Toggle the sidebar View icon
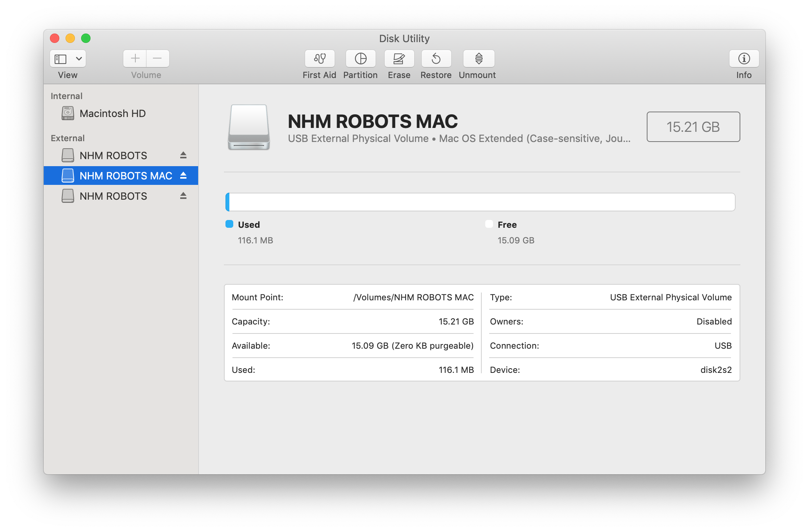The height and width of the screenshot is (532, 809). pos(60,59)
